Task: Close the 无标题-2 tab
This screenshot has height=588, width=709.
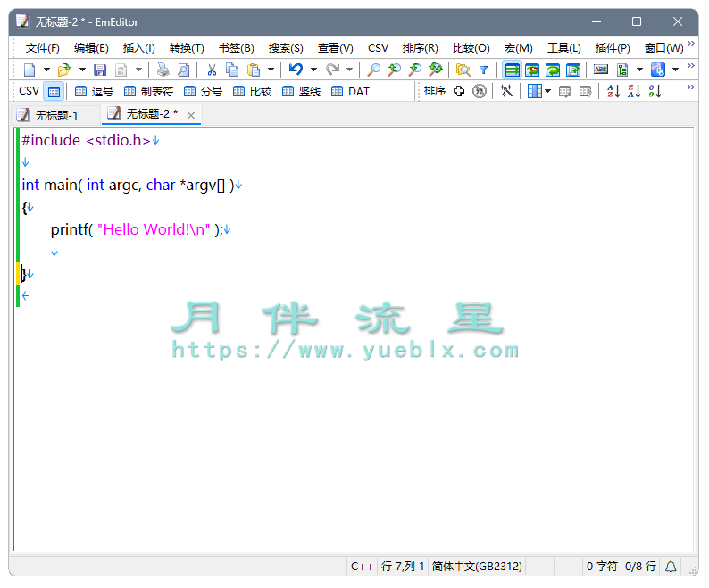Action: tap(191, 116)
